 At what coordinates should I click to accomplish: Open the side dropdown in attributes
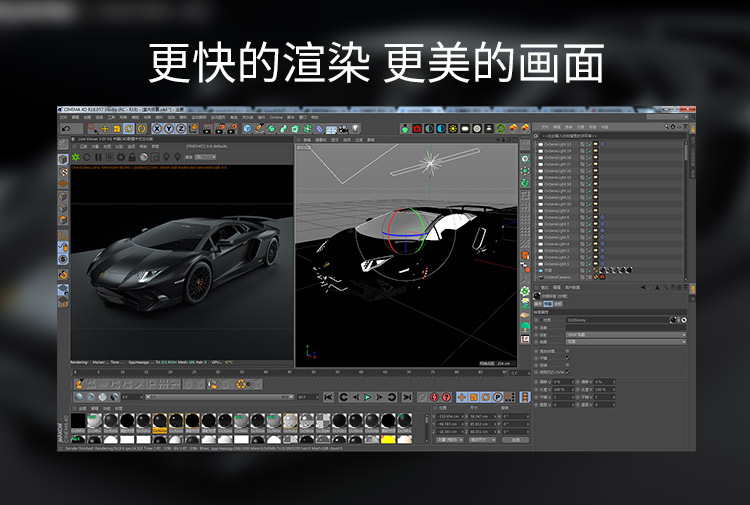pyautogui.click(x=626, y=342)
